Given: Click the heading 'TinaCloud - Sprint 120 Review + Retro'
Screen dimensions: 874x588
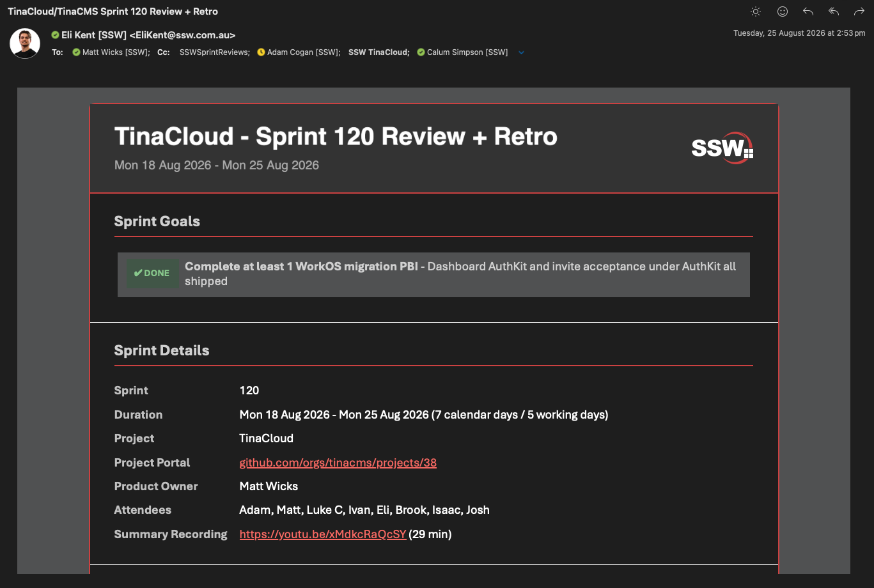Looking at the screenshot, I should (336, 136).
